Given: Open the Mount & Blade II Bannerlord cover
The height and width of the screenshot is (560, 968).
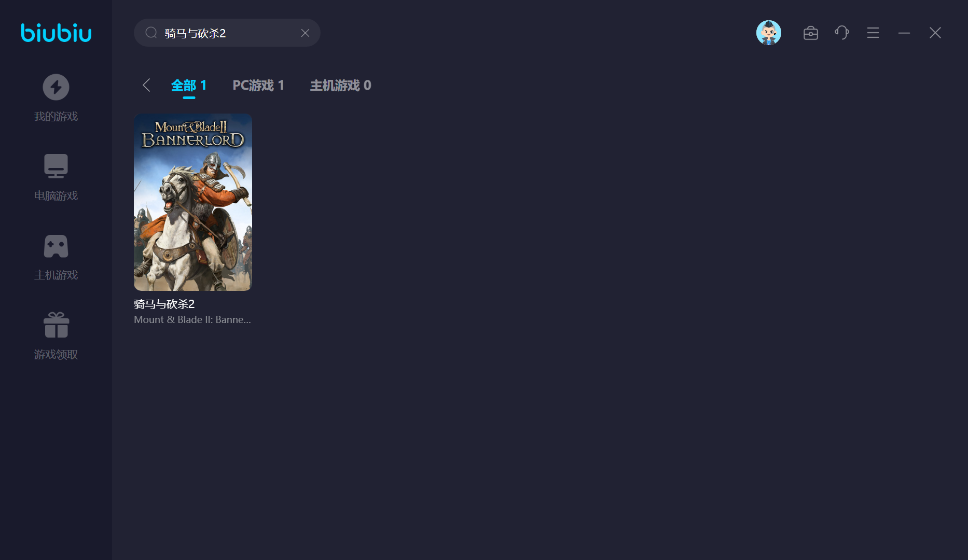Looking at the screenshot, I should coord(193,202).
